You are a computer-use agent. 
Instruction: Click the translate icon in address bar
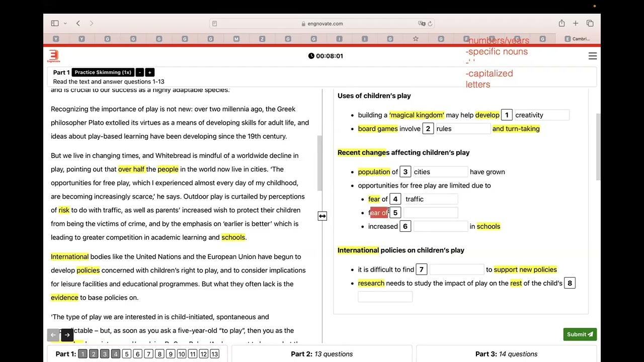click(x=422, y=24)
